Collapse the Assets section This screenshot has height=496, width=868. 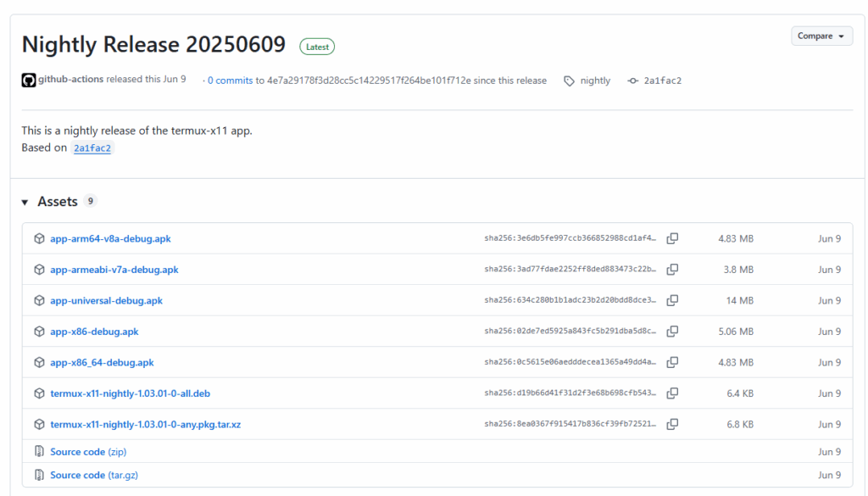click(x=25, y=202)
